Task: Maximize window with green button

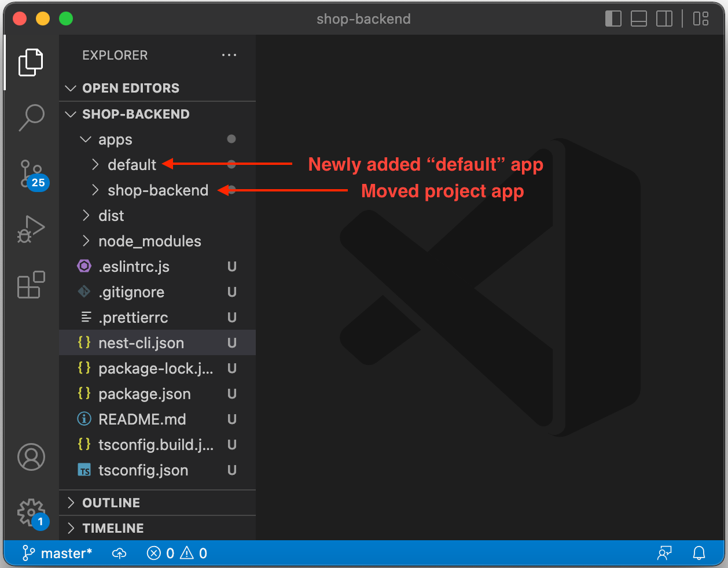Action: pos(66,19)
